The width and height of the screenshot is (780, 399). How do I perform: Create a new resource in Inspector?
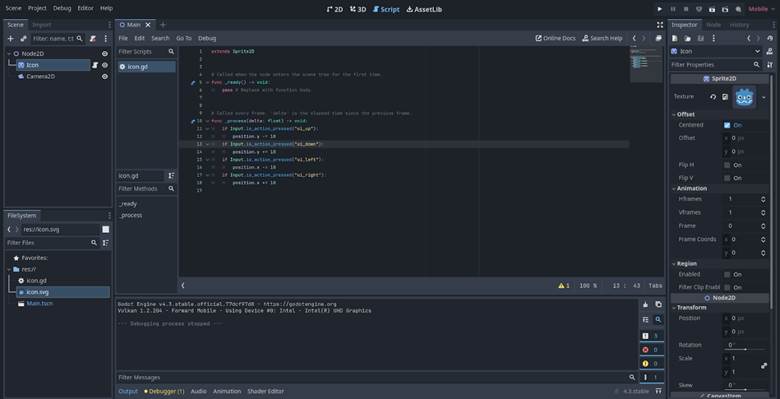click(675, 38)
